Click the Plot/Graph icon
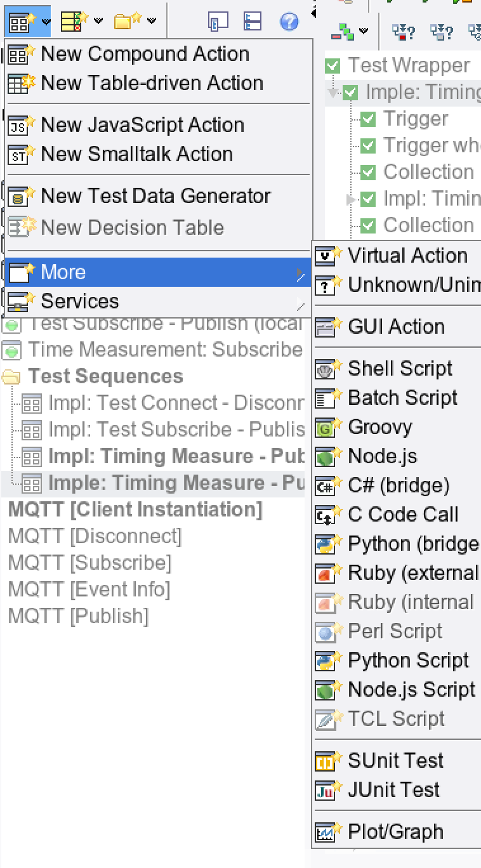Screen dimensions: 481x868 point(325,832)
